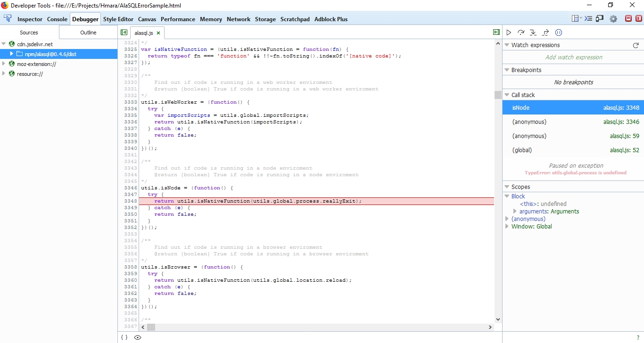The image size is (644, 343).
Task: Click the Resume execution button in debugger
Action: click(x=509, y=32)
